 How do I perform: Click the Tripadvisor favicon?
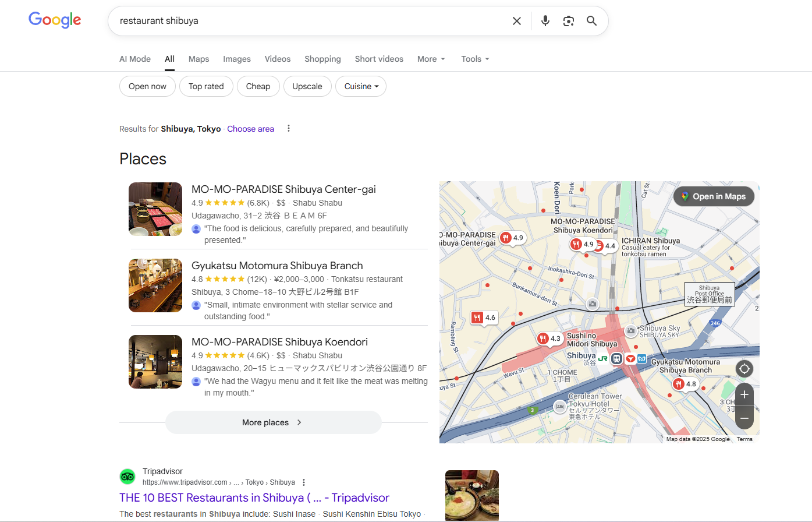point(127,476)
